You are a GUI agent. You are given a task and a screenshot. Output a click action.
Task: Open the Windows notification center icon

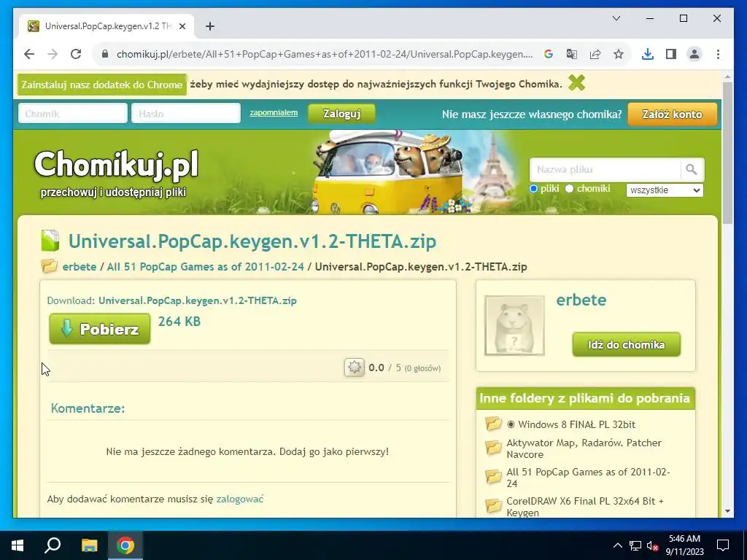click(723, 545)
